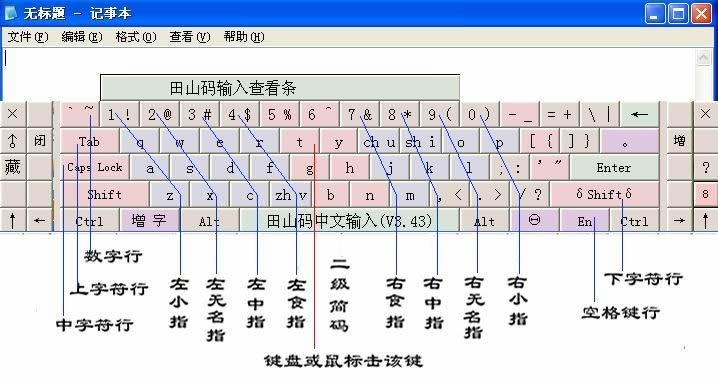Screen dimensions: 718x384
Task: Tap the Enter key on virtual keyboard
Action: pos(614,168)
